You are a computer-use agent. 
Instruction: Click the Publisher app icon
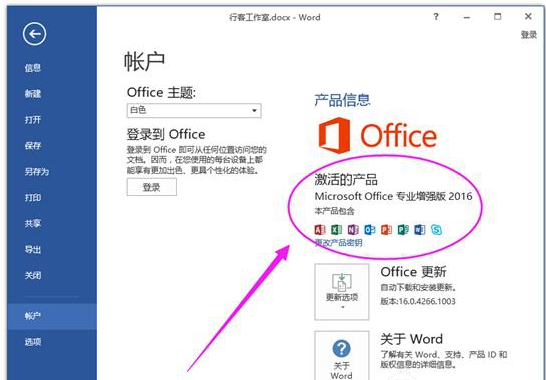(403, 230)
